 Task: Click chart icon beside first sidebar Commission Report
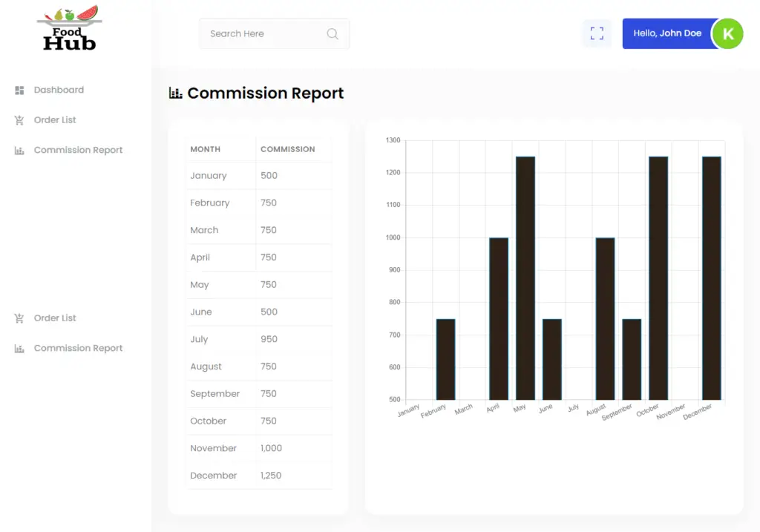pyautogui.click(x=20, y=151)
